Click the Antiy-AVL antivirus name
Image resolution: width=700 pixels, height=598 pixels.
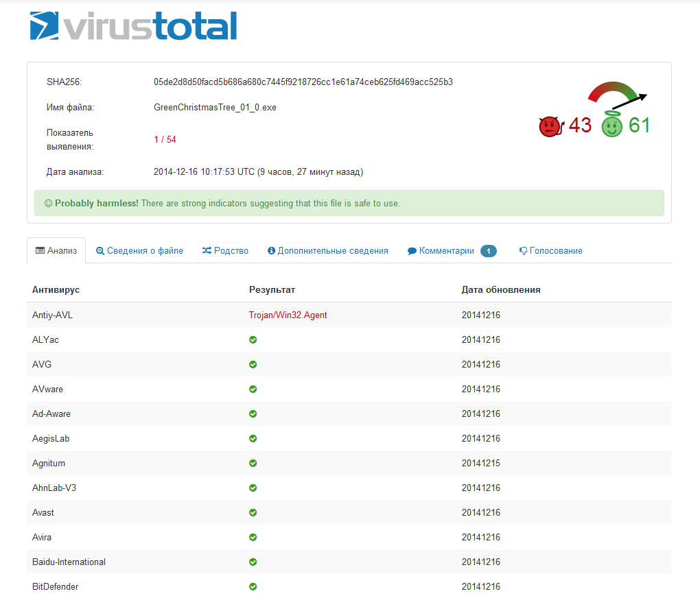pos(52,315)
